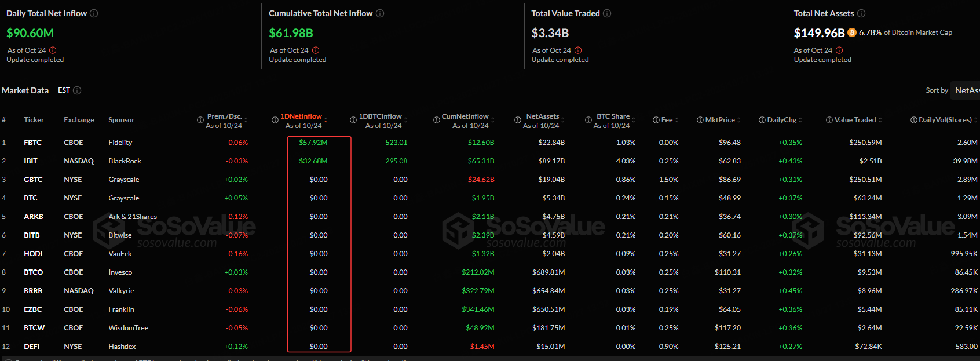Open the IBIT ticker row
Image resolution: width=980 pixels, height=361 pixels.
490,161
